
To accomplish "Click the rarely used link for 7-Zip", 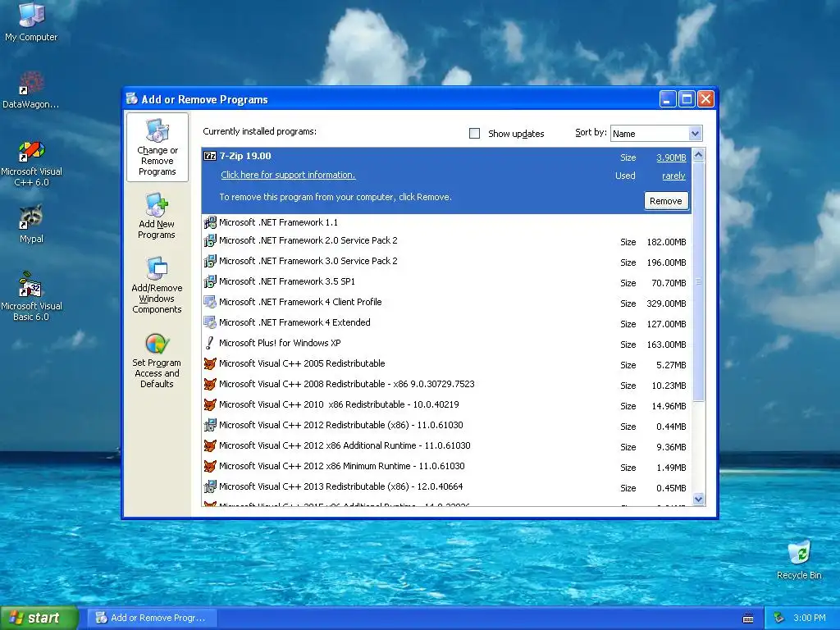I will click(x=673, y=176).
